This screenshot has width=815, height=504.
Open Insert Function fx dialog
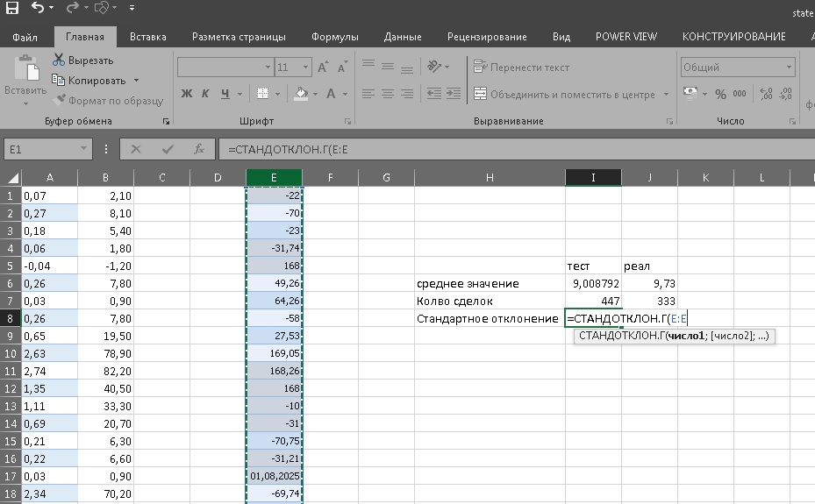tap(198, 150)
